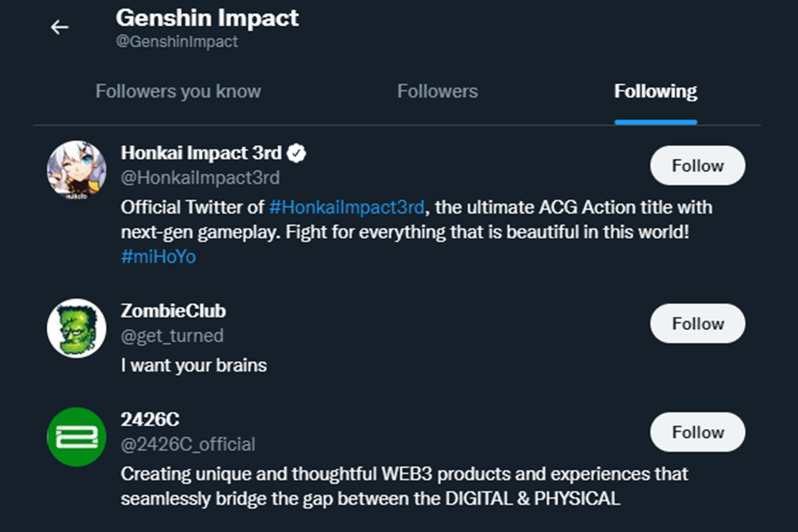Follow the 2426C account
798x532 pixels.
coord(697,432)
